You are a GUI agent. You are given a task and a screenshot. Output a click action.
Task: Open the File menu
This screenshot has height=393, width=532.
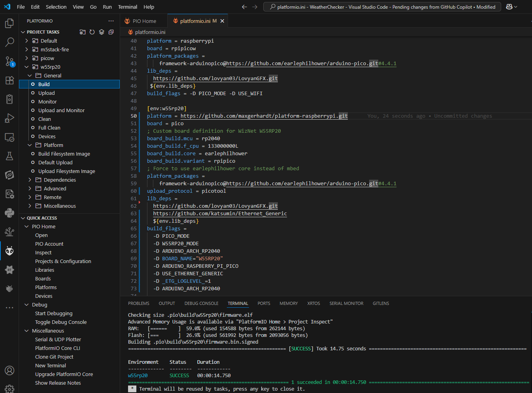(21, 7)
